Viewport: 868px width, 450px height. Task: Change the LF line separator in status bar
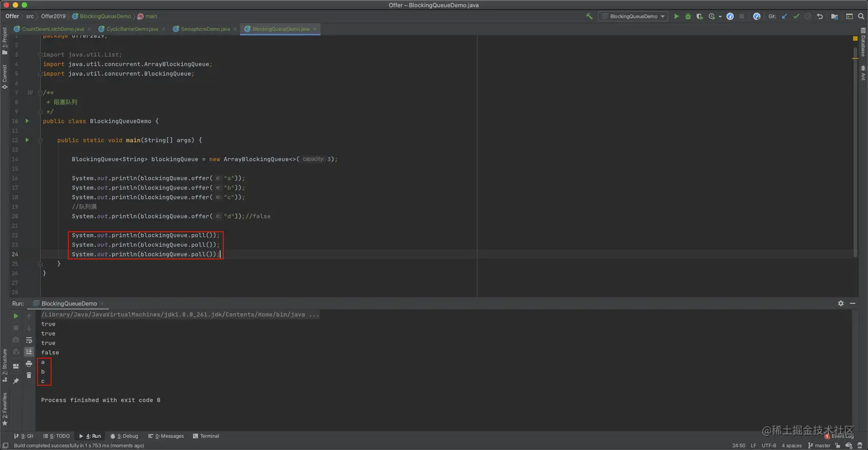[754, 445]
